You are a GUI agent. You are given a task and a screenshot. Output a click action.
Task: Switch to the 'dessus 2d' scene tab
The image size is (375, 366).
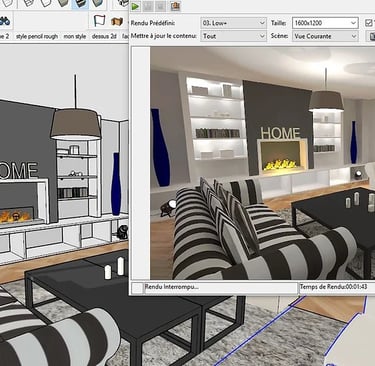pos(104,36)
